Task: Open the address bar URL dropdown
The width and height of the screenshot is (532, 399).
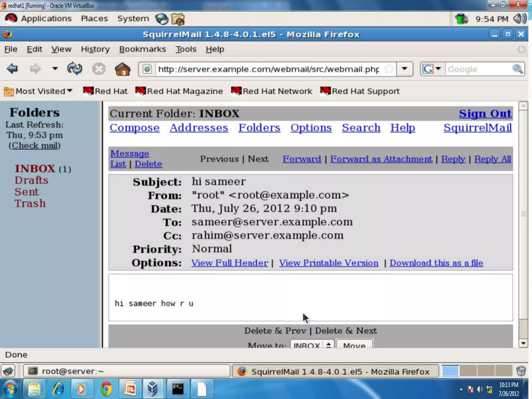Action: click(x=404, y=69)
